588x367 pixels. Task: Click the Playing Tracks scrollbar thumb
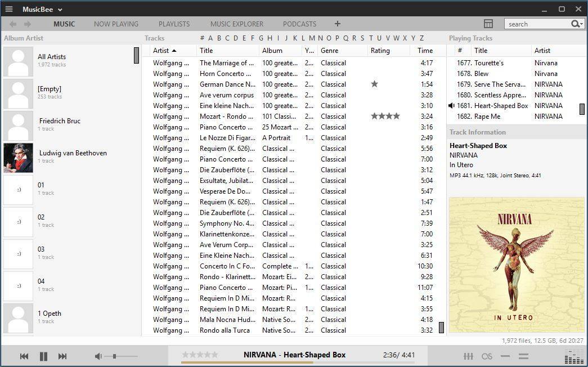point(582,109)
